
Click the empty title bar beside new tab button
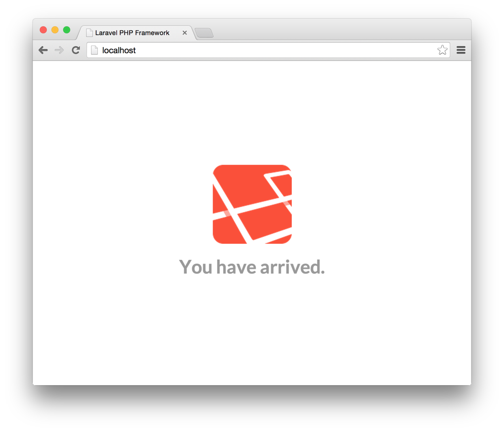(341, 29)
